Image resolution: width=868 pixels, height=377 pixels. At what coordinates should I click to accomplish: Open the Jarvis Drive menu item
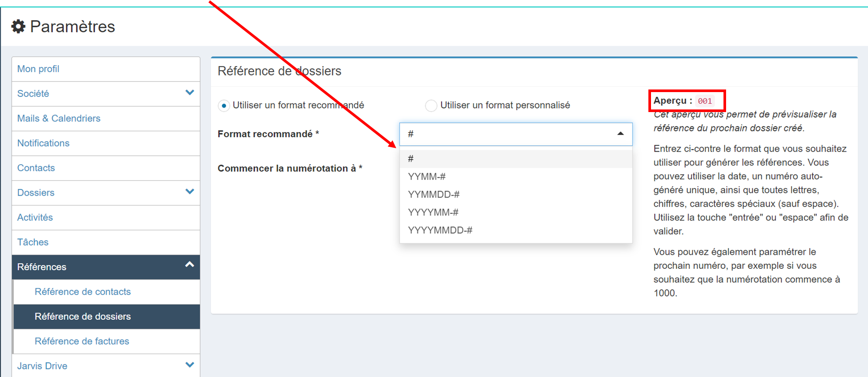click(42, 366)
